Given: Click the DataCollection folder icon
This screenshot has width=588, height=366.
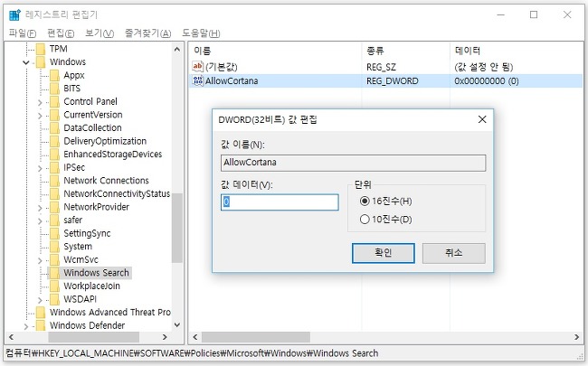Looking at the screenshot, I should (x=55, y=127).
